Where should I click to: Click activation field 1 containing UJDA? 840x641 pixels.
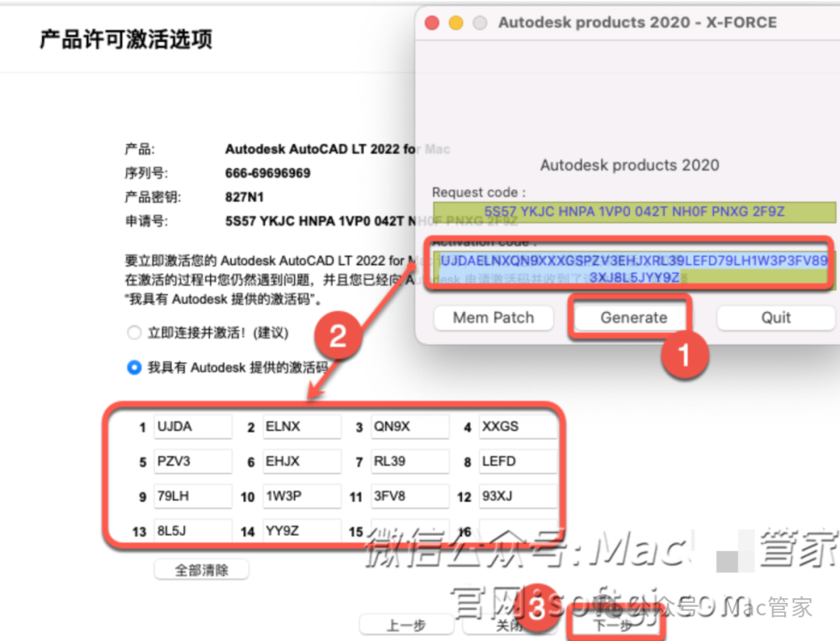pyautogui.click(x=193, y=426)
